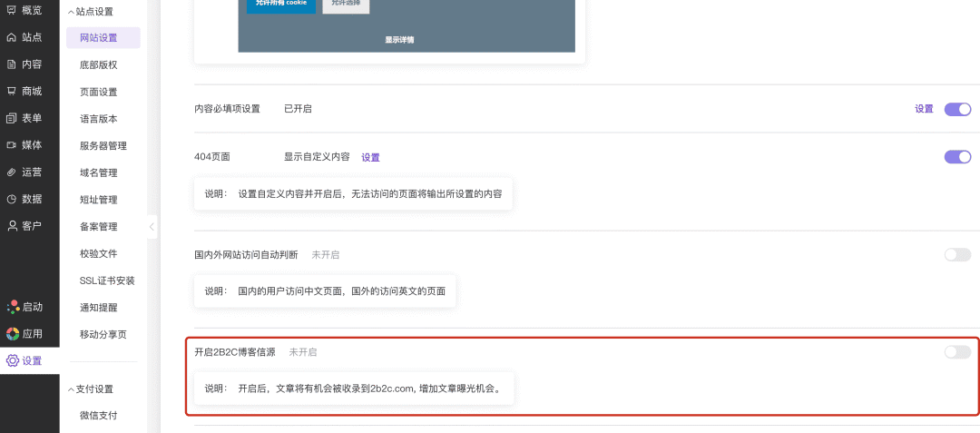Click 未开启 status beside 国内外网站访问自动判断
Screen dimensions: 980x433
coord(326,255)
